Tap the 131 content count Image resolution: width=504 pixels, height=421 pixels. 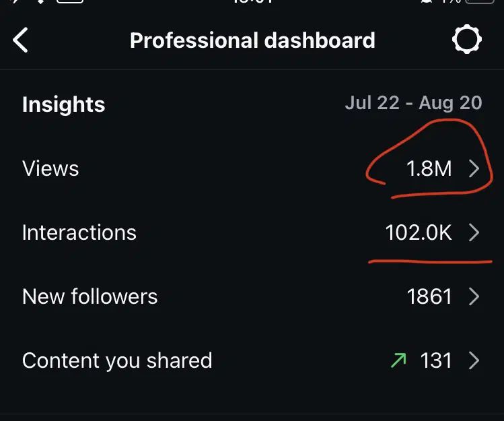pyautogui.click(x=436, y=360)
